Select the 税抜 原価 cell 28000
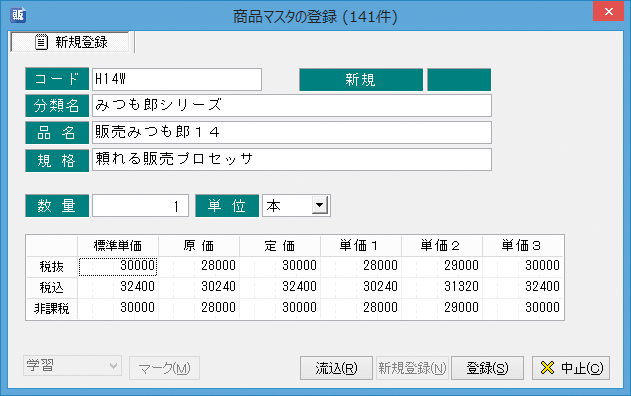The width and height of the screenshot is (631, 396). 199,266
